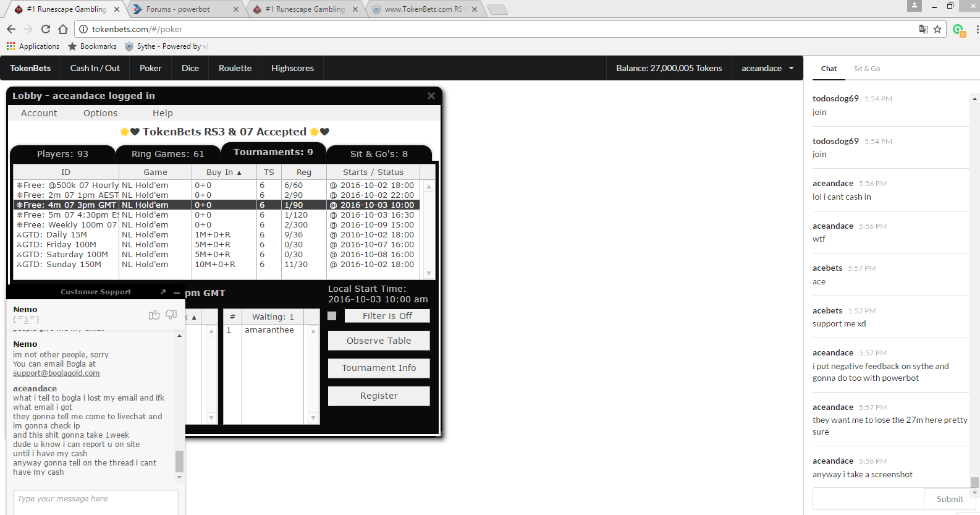Open Account menu in lobby
Image resolution: width=980 pixels, height=515 pixels.
point(39,113)
